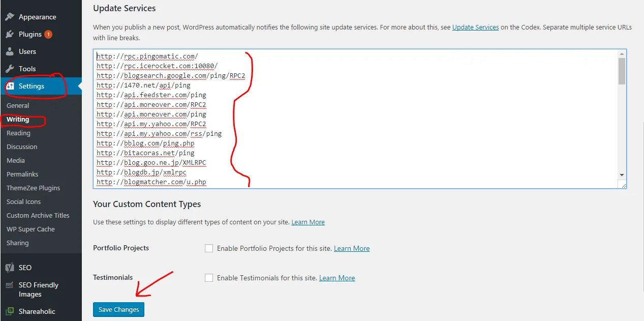Click the textarea scrollbar up arrow
The height and width of the screenshot is (321, 644).
(x=622, y=53)
